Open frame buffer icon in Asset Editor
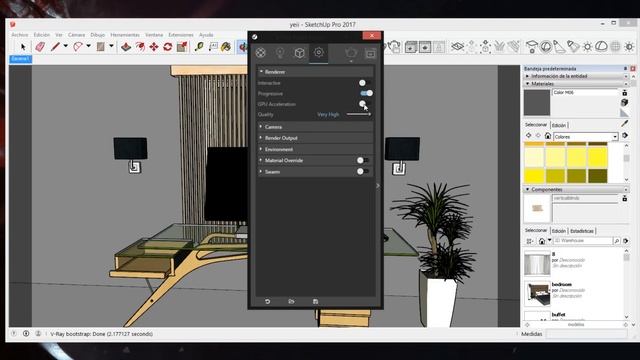Screen dimensions: 640x360 click(370, 53)
